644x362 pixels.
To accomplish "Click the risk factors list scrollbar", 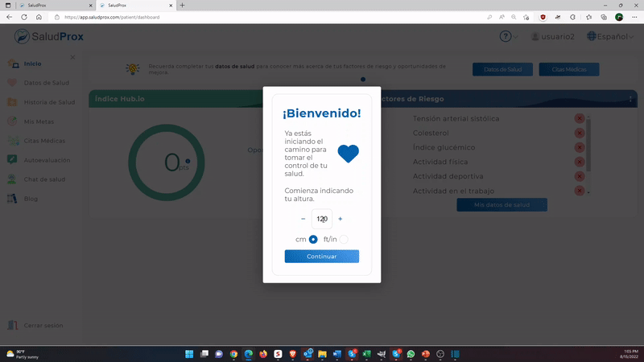I will pyautogui.click(x=588, y=146).
